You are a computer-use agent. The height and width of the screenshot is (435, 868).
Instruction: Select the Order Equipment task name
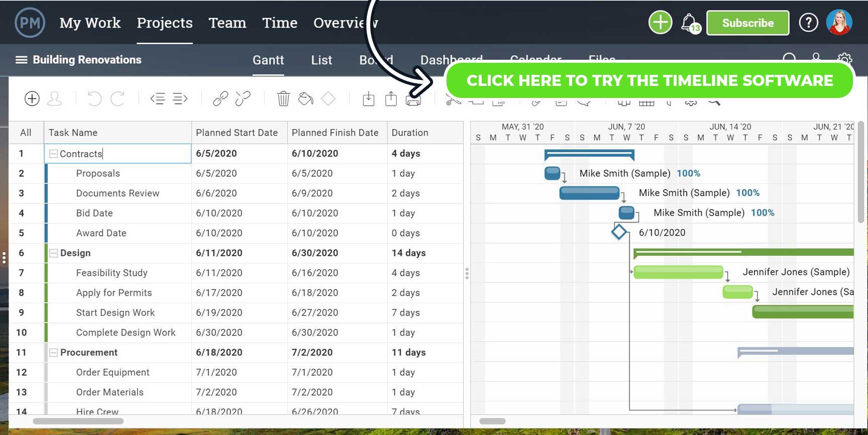pos(113,372)
